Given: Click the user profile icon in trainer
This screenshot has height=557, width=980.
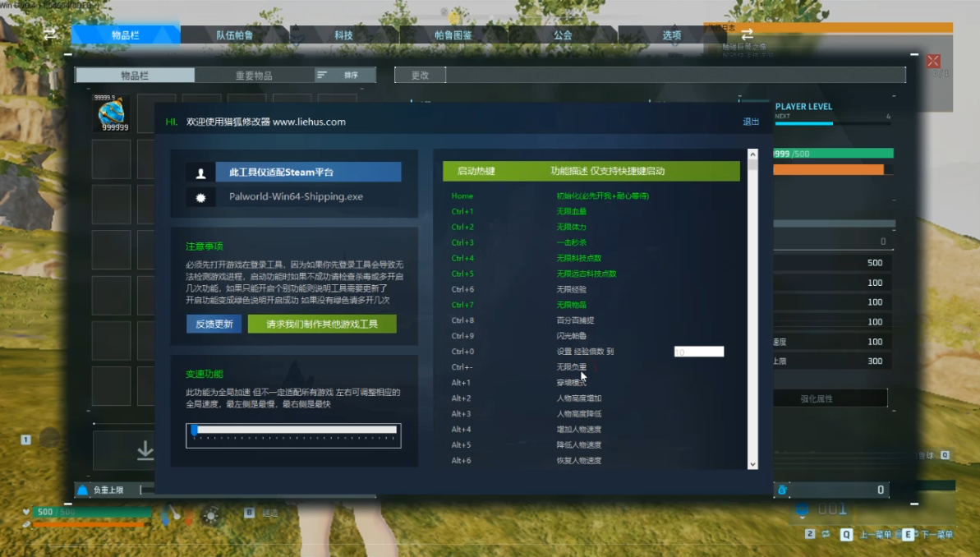Looking at the screenshot, I should tap(200, 173).
